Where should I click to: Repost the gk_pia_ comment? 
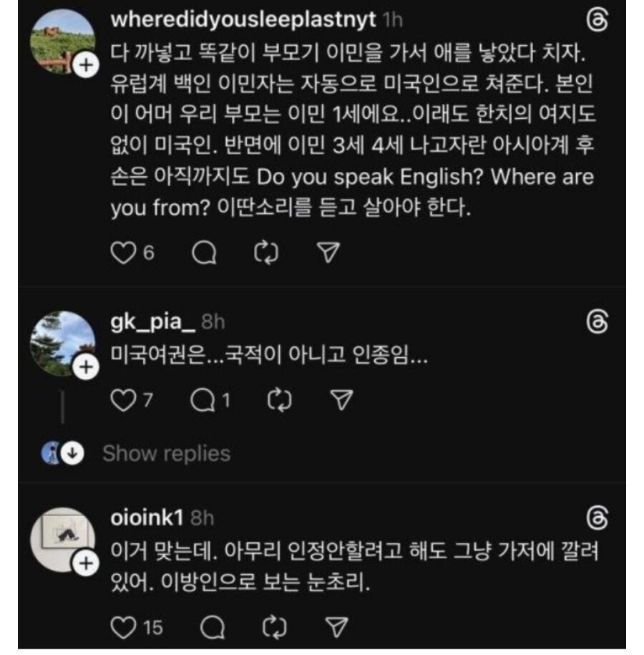point(280,401)
